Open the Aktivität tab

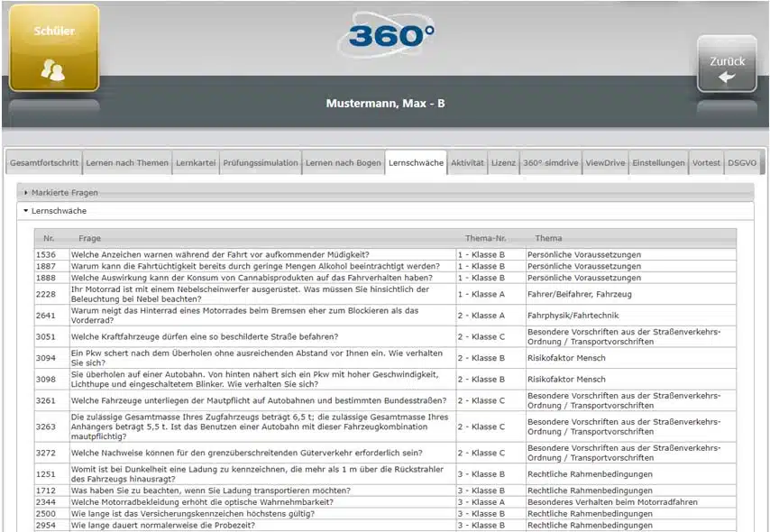click(467, 163)
